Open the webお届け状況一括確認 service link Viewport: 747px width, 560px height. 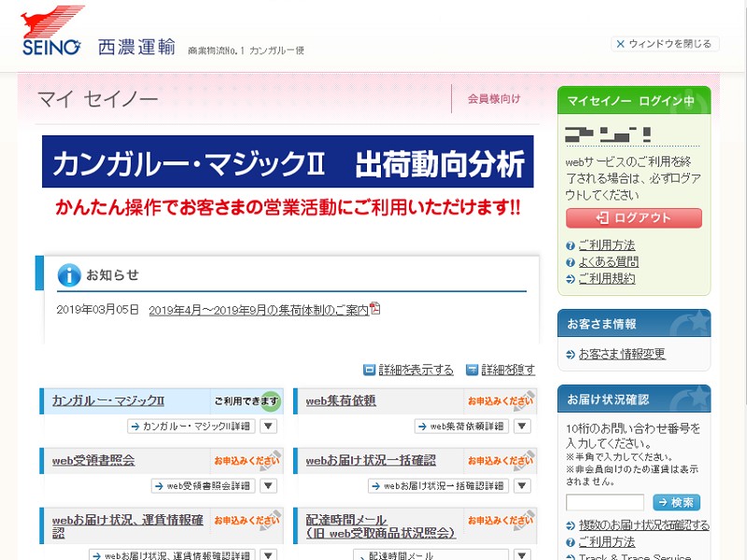(371, 460)
